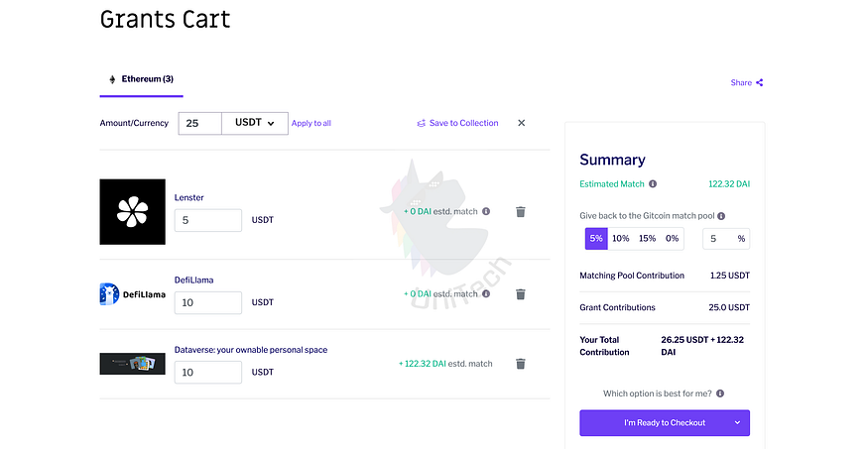This screenshot has width=868, height=449.
Task: Click info icon beside DefiLlama estimated match
Action: pos(486,294)
